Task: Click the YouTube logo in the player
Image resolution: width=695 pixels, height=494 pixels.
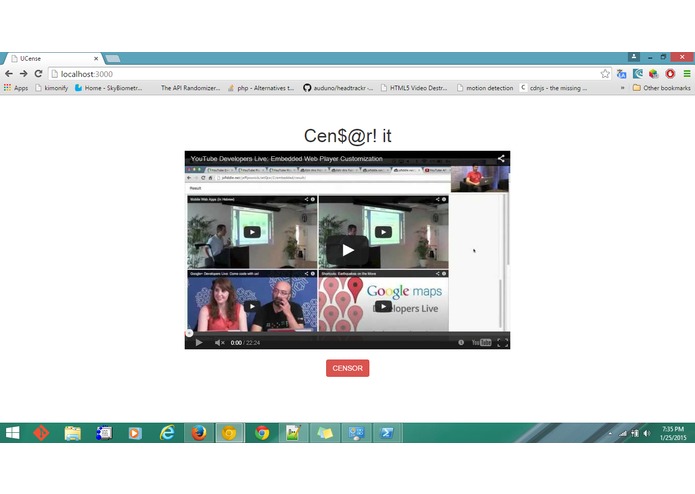Action: pos(481,342)
